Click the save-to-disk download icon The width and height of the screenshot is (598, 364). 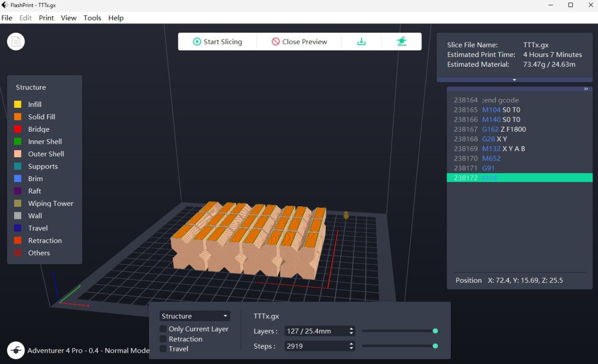click(361, 42)
